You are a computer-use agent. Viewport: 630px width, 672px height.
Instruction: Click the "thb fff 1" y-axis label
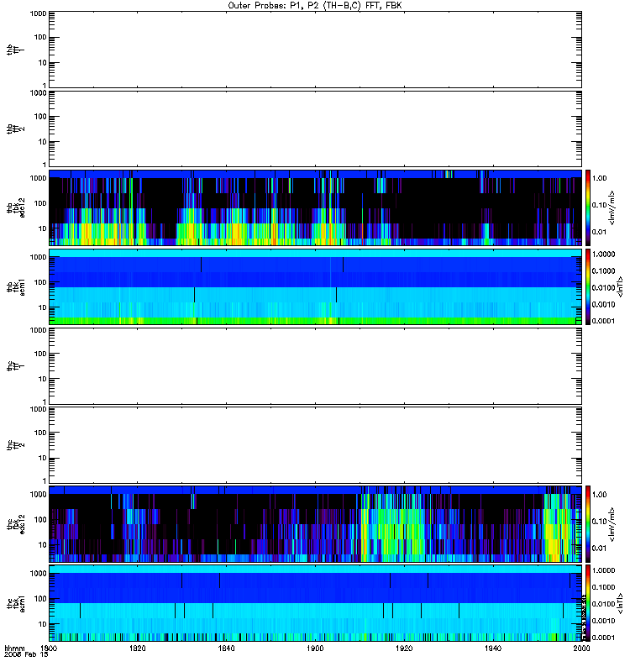tap(15, 50)
